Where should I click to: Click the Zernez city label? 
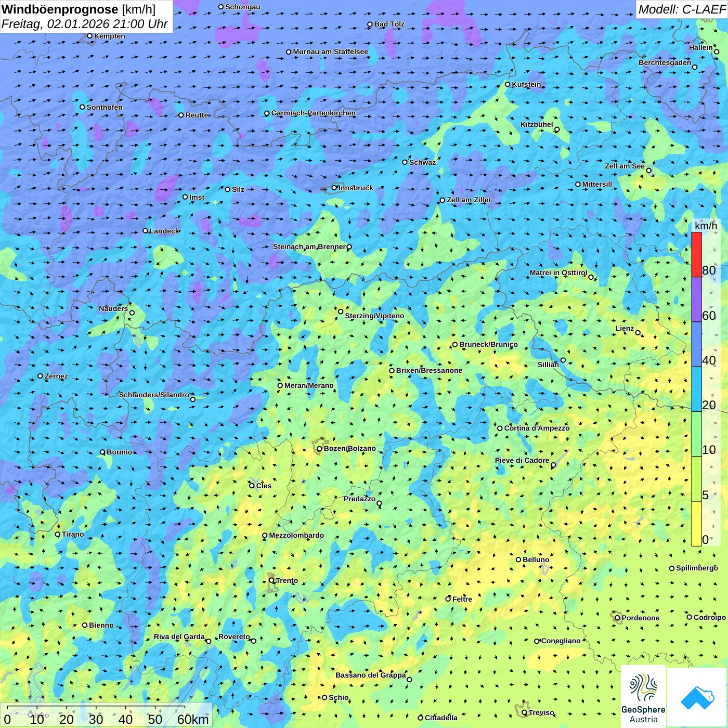tap(56, 376)
